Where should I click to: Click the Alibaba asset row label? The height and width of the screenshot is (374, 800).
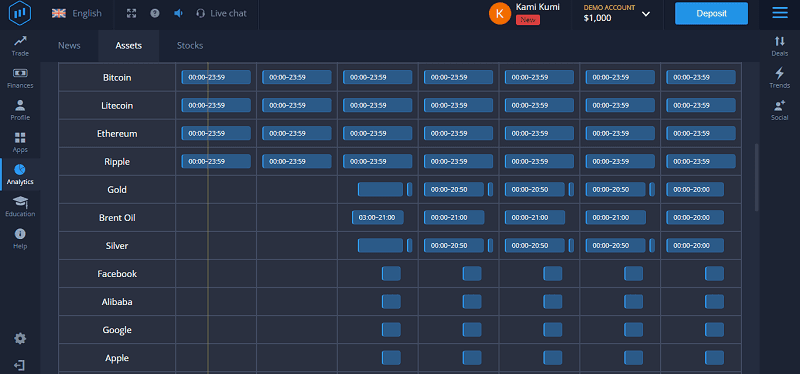117,302
